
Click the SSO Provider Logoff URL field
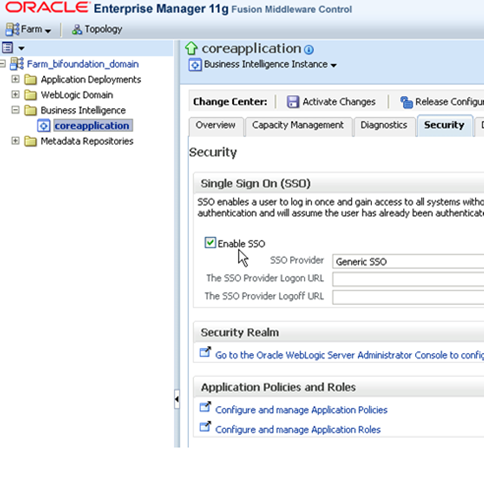[x=408, y=297]
